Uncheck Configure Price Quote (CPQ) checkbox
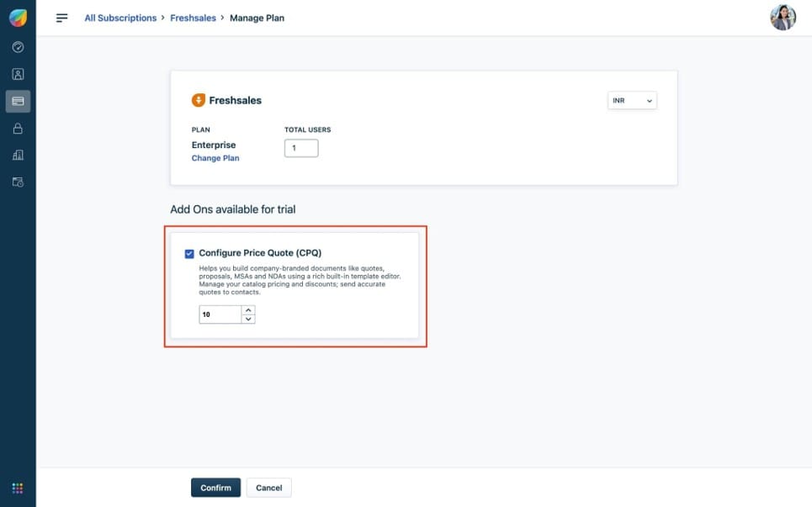 pyautogui.click(x=189, y=254)
